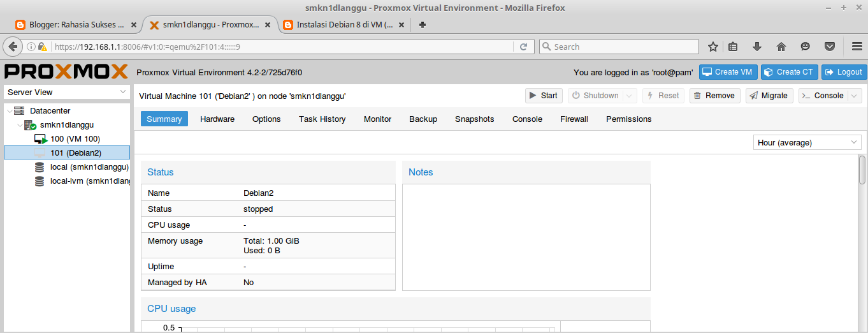
Task: Click the running VM 100 monitor icon
Action: (x=41, y=139)
